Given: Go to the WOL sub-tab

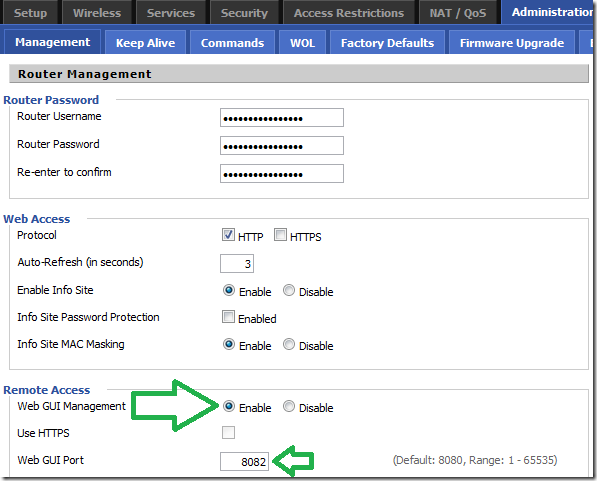Looking at the screenshot, I should point(302,43).
